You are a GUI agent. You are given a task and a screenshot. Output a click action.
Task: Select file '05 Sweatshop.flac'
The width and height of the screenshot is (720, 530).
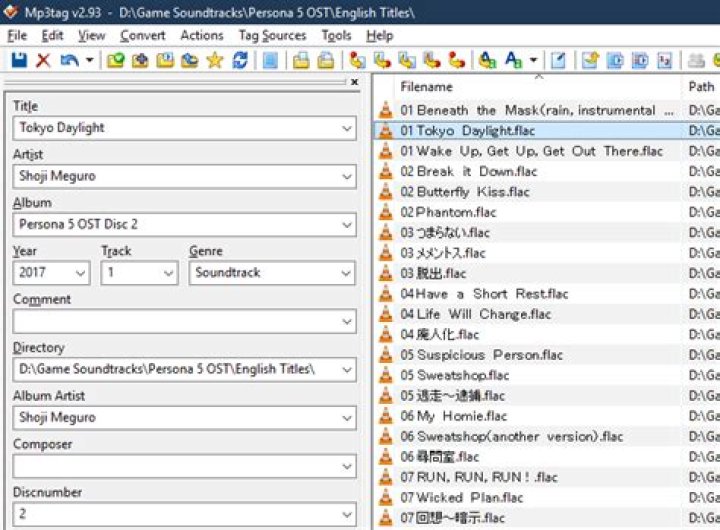tap(455, 375)
